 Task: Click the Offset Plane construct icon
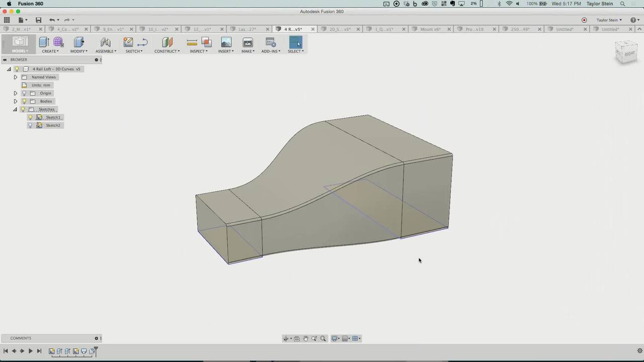pos(167,42)
